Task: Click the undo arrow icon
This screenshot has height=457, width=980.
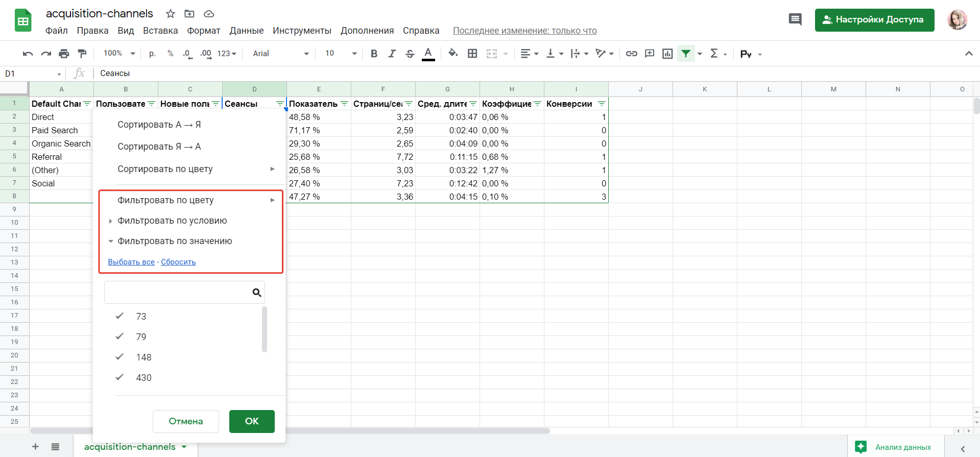Action: (28, 54)
